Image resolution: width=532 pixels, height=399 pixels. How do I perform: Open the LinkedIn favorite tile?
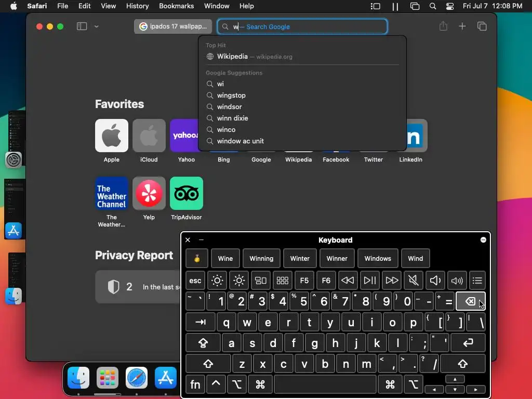tap(417, 136)
